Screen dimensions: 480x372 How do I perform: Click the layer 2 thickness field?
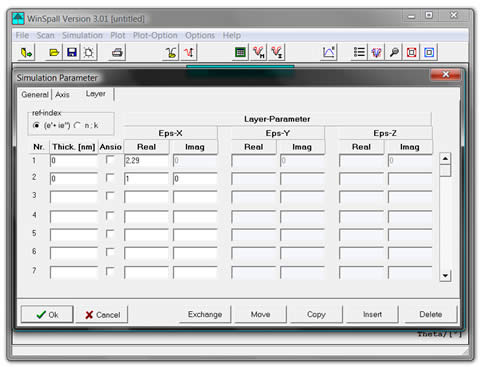pos(74,179)
